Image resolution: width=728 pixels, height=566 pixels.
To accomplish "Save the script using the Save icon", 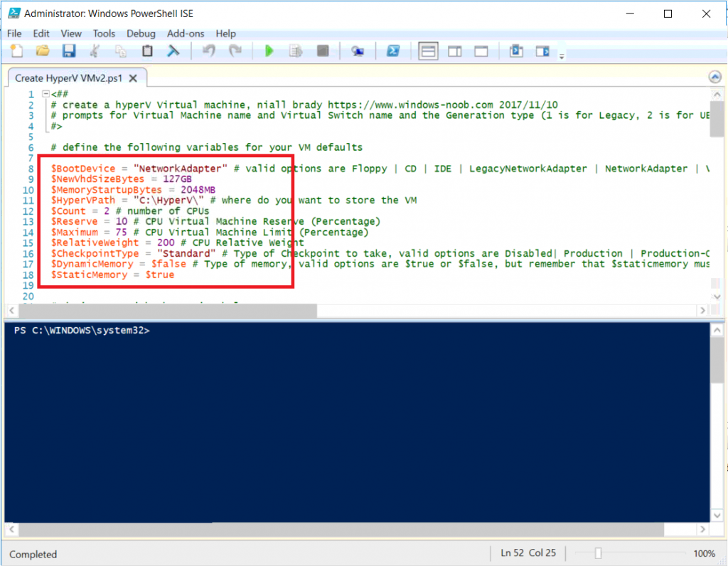I will click(x=68, y=50).
